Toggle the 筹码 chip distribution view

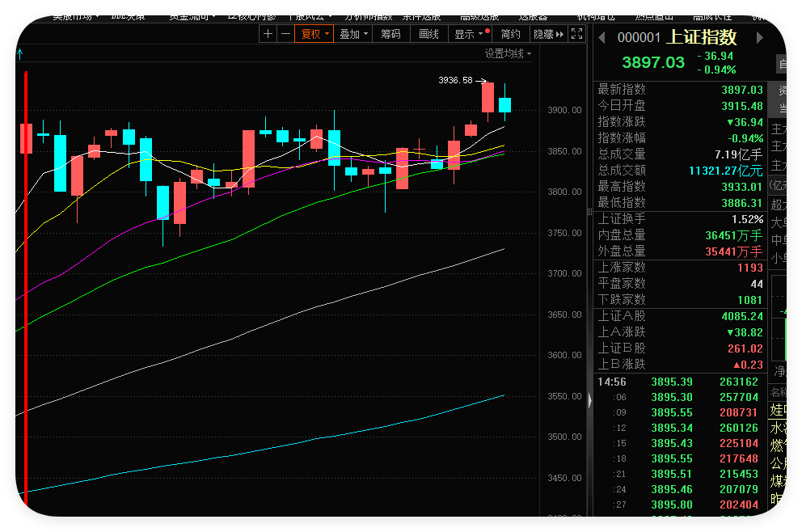pyautogui.click(x=390, y=34)
